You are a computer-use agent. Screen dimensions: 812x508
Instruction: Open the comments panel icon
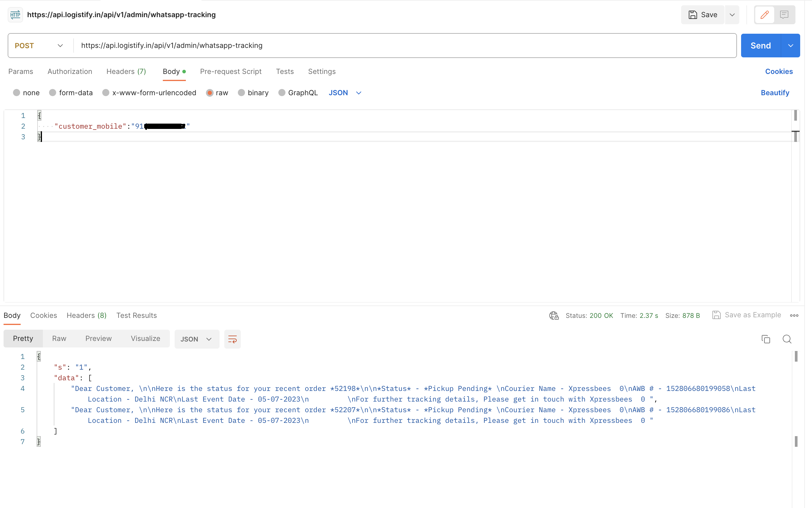point(784,15)
